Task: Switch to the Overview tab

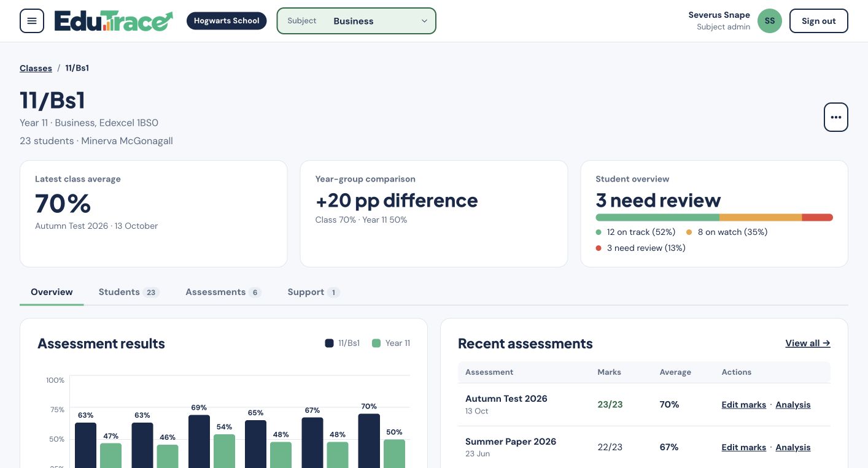Action: click(x=52, y=292)
